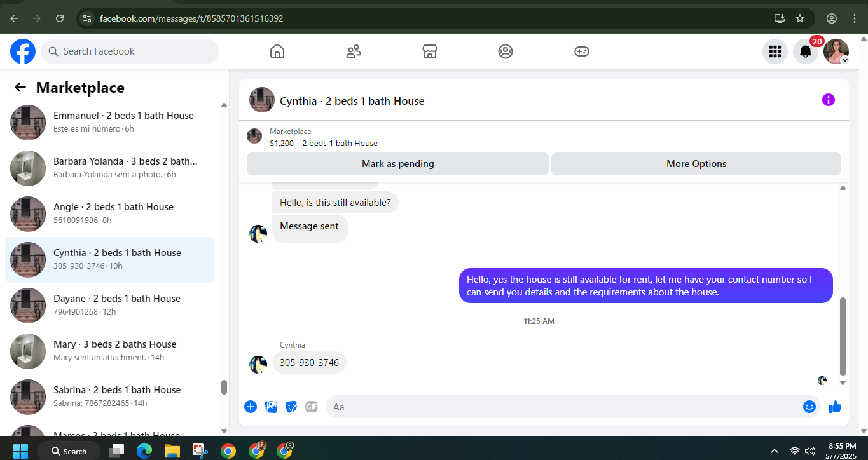Click the Cynthia chat header title
Image resolution: width=868 pixels, height=460 pixels.
pos(352,101)
